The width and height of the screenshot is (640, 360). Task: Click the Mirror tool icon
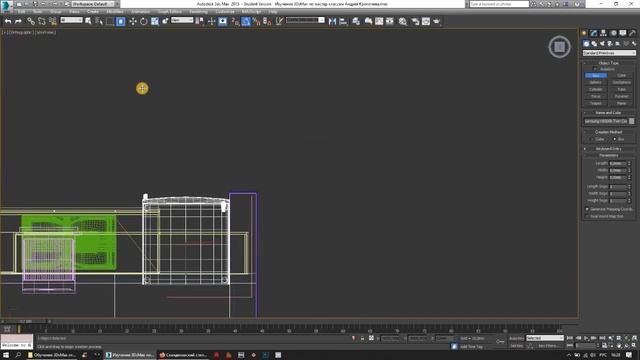click(x=332, y=21)
